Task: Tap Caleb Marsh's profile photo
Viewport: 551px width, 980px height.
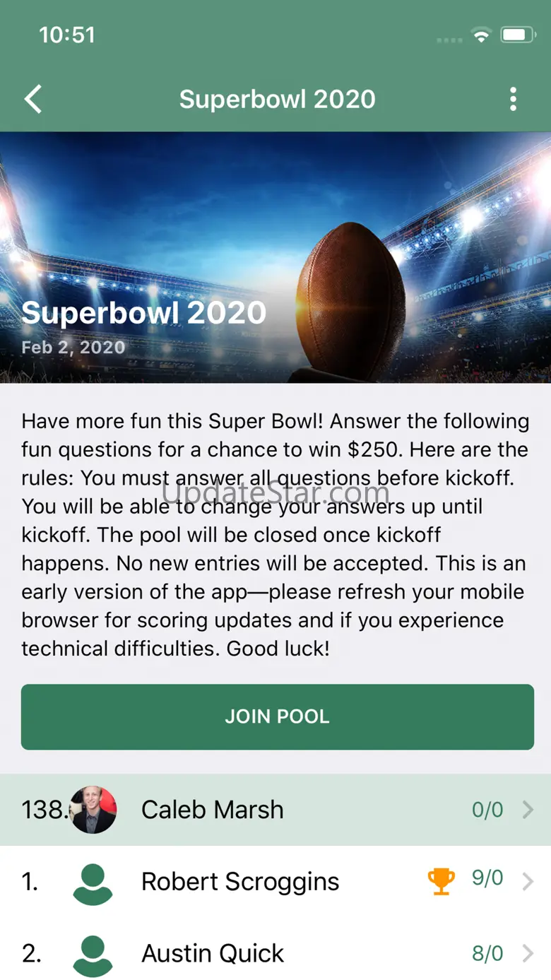Action: click(x=93, y=810)
